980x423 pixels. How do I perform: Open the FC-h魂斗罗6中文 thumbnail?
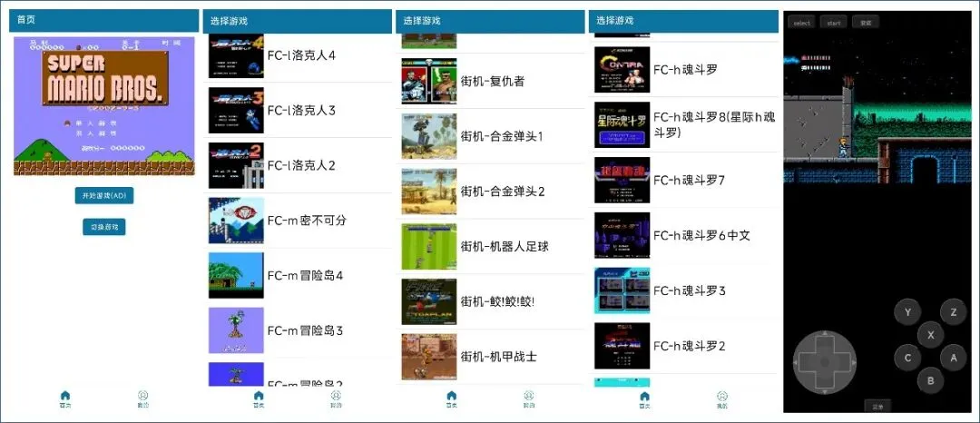(x=622, y=235)
